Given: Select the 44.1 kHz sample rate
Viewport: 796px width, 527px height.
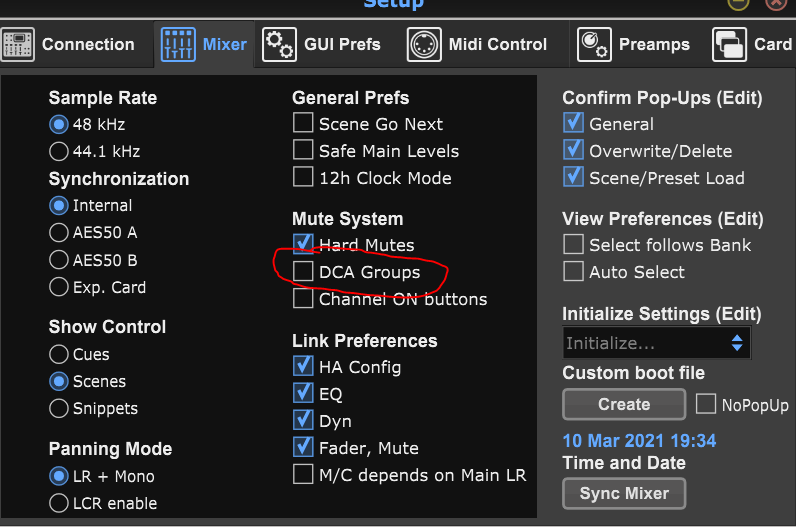Looking at the screenshot, I should (59, 151).
